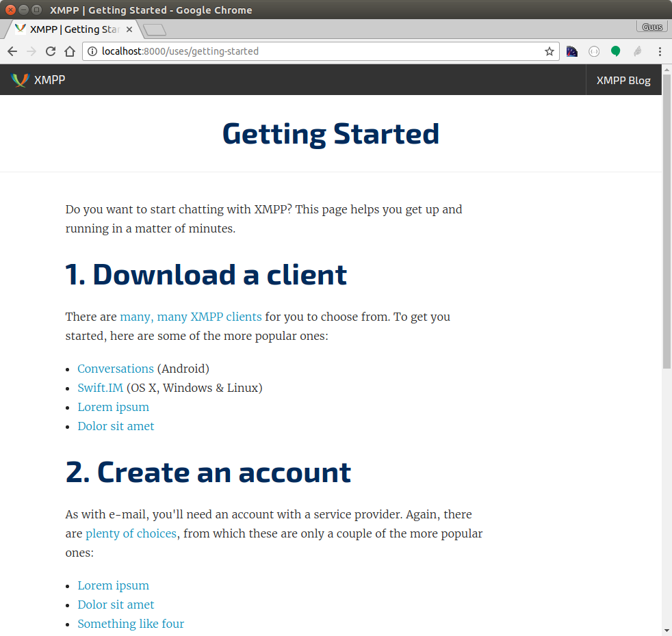672x636 pixels.
Task: Maximize the Chrome window
Action: 37,10
